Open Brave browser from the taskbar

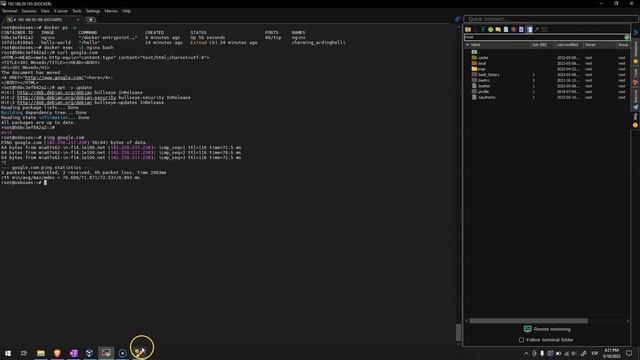coord(57,353)
